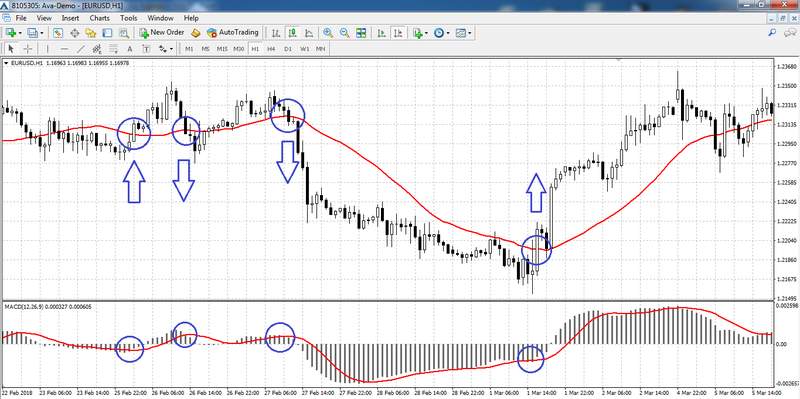Click the Profiles icon
The height and width of the screenshot is (399, 800).
coord(33,33)
